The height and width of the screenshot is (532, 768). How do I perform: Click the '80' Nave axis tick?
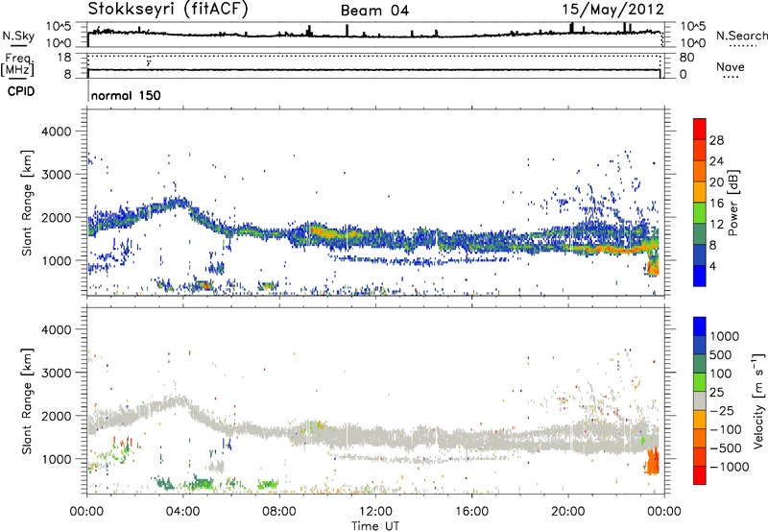coord(686,58)
